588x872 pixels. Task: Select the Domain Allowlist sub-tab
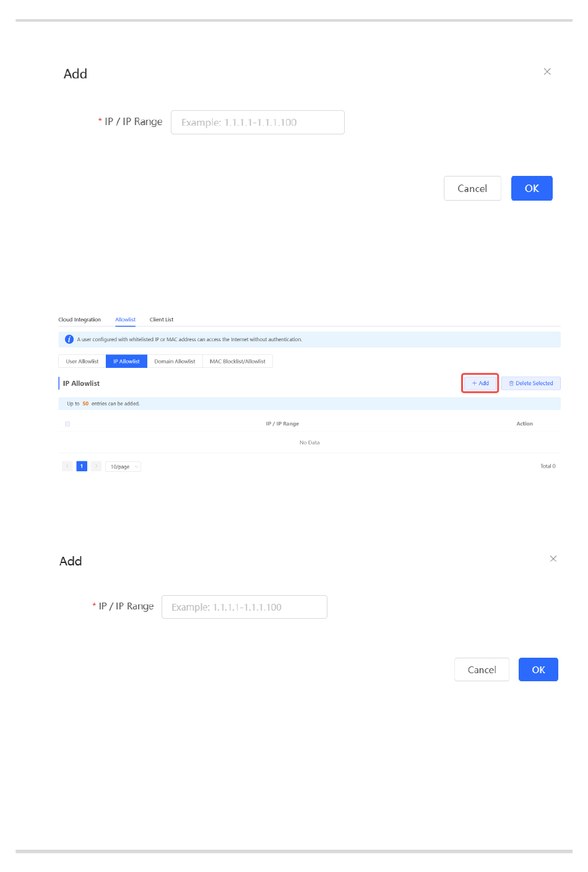pos(175,361)
